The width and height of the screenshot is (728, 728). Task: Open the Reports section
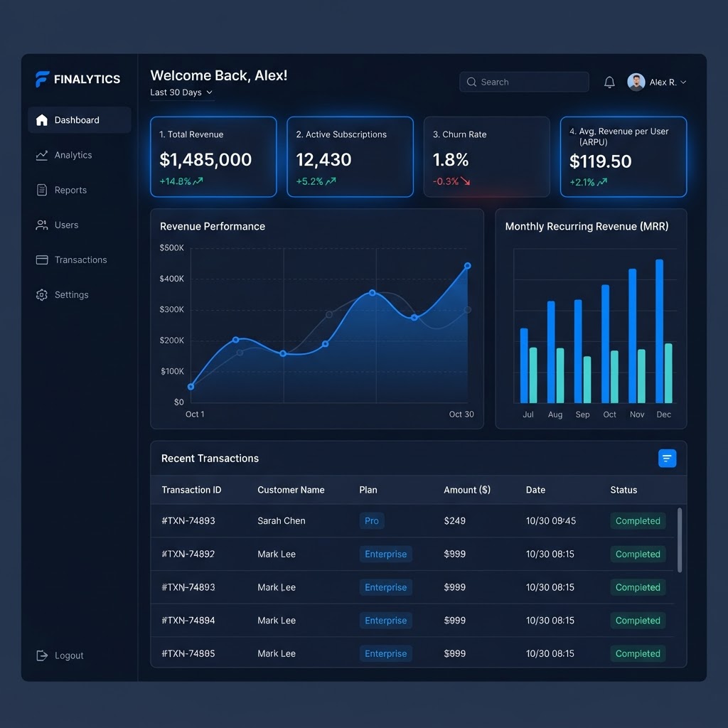70,190
